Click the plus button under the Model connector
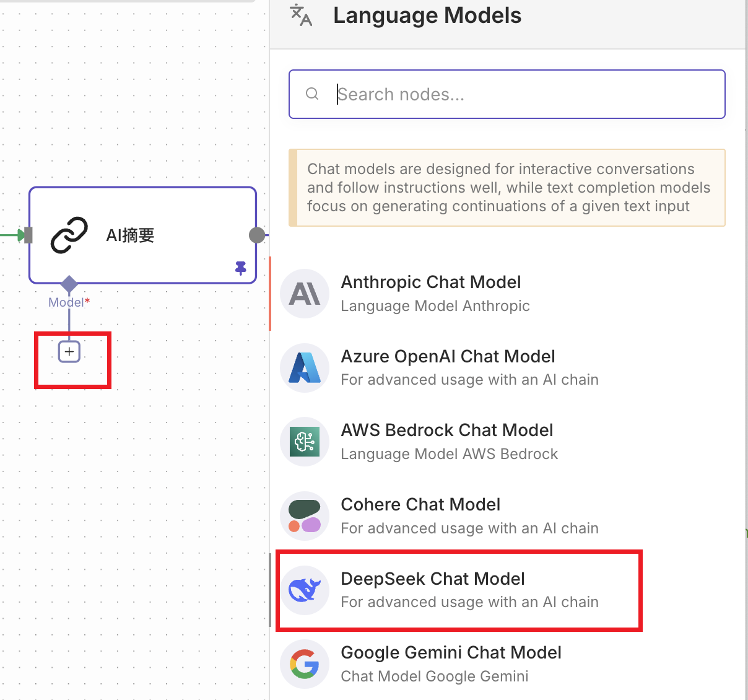Viewport: 748px width, 700px height. point(69,352)
